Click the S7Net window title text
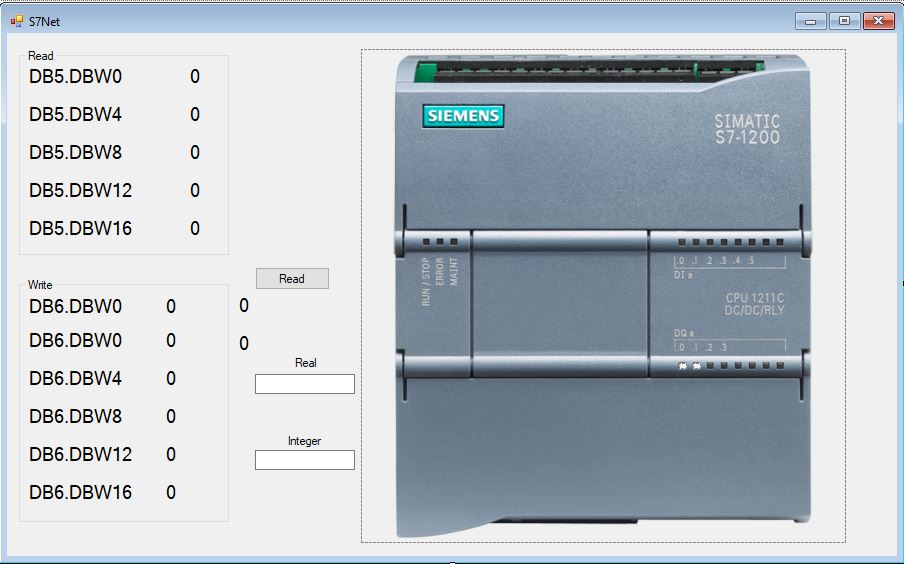 44,22
